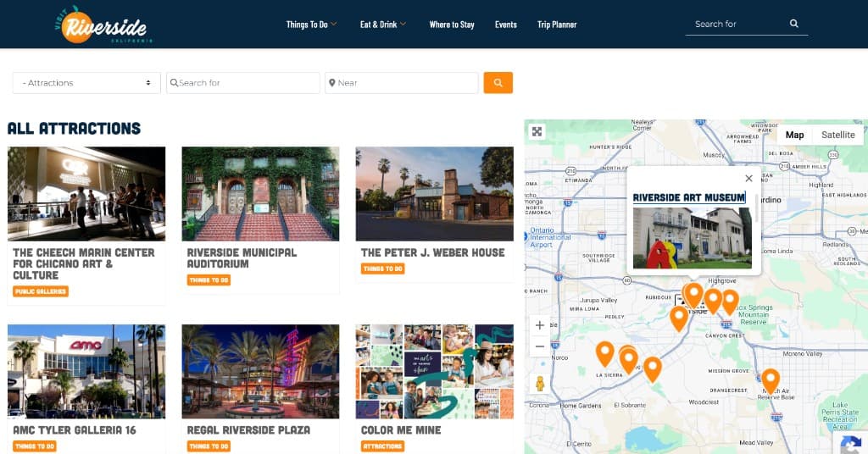Open Color Me Mine listing title
868x454 pixels.
[x=401, y=430]
